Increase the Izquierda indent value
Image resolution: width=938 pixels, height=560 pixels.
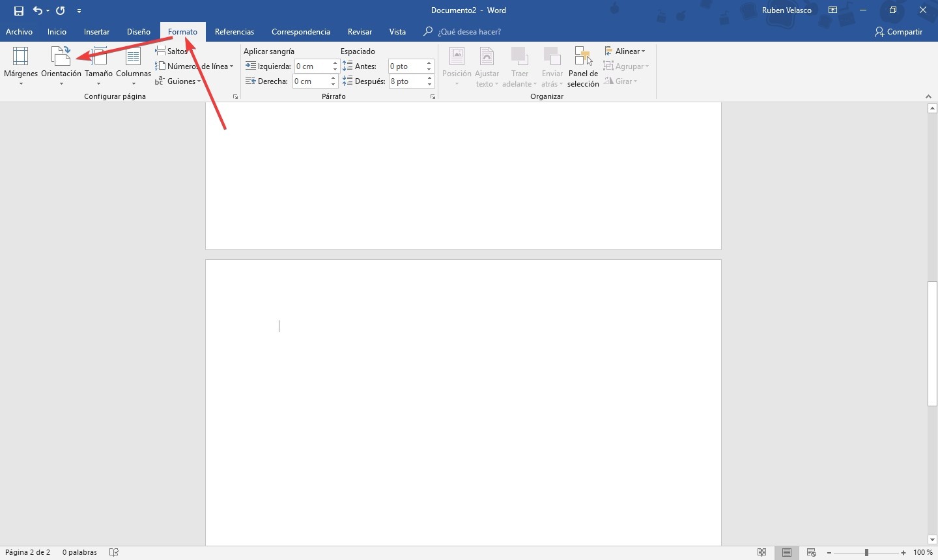click(x=335, y=63)
